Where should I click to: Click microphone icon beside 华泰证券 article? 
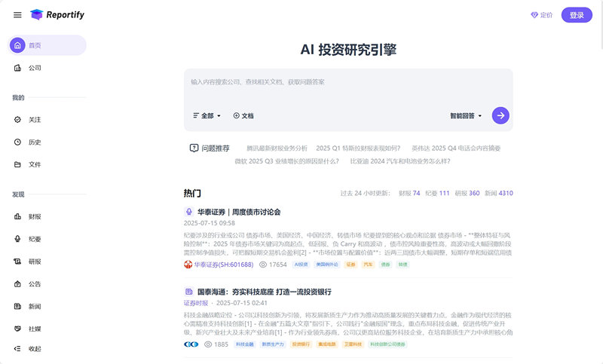click(188, 212)
